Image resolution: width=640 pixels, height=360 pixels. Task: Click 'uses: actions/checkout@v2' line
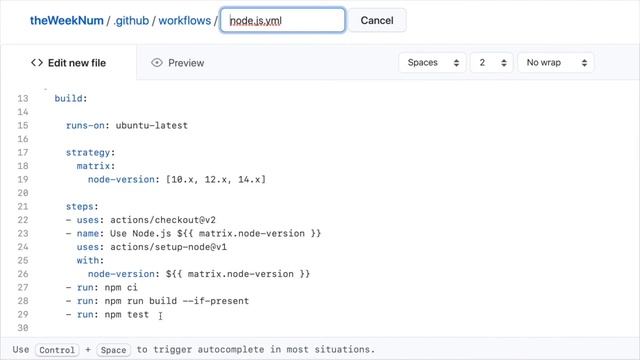(141, 220)
